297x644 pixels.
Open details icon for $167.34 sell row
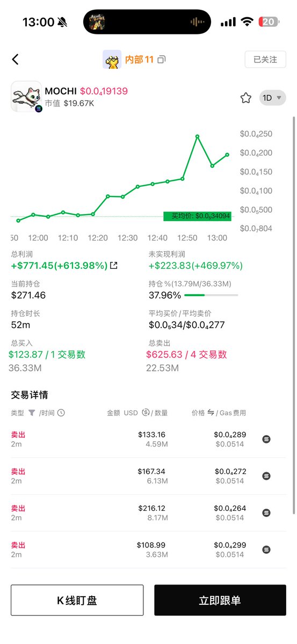pyautogui.click(x=266, y=476)
